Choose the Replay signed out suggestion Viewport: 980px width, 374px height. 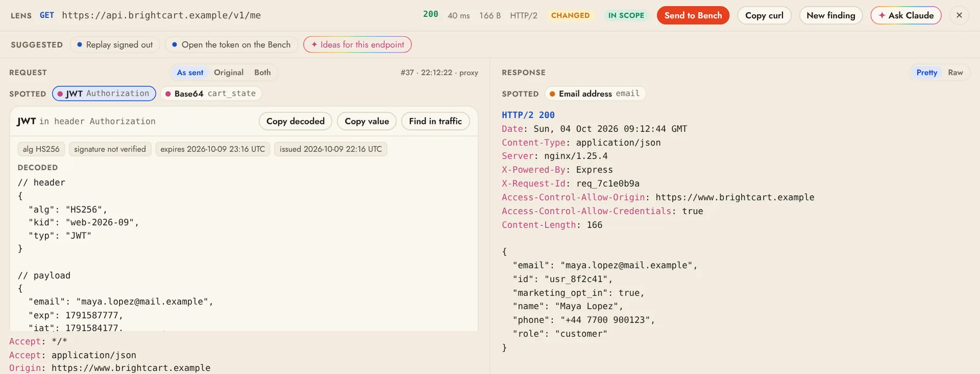pyautogui.click(x=115, y=44)
